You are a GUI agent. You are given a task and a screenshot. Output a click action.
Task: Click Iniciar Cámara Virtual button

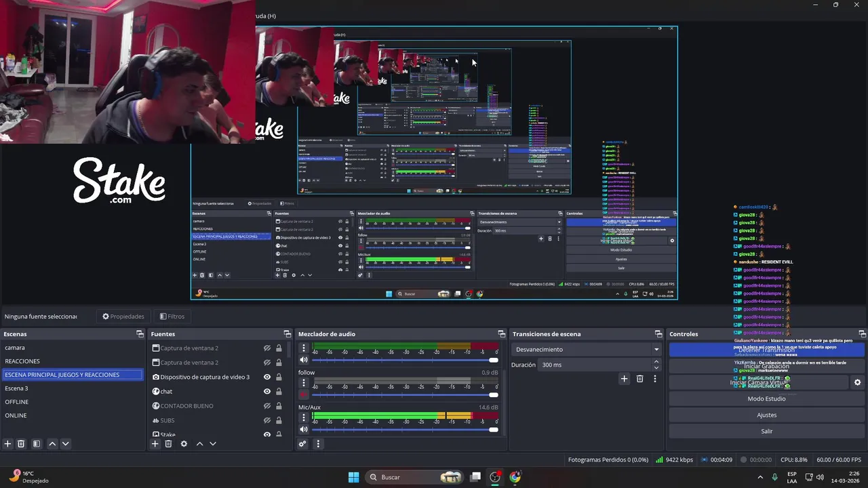(x=759, y=382)
